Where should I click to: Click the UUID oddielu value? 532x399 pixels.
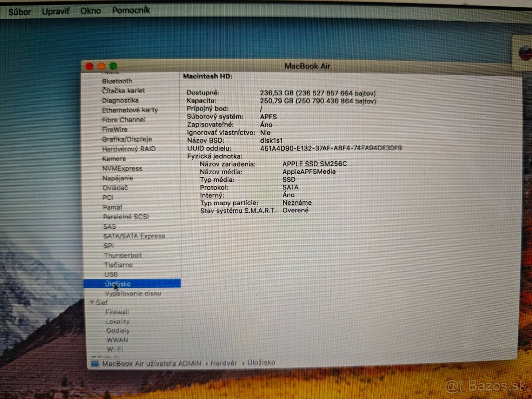point(331,148)
